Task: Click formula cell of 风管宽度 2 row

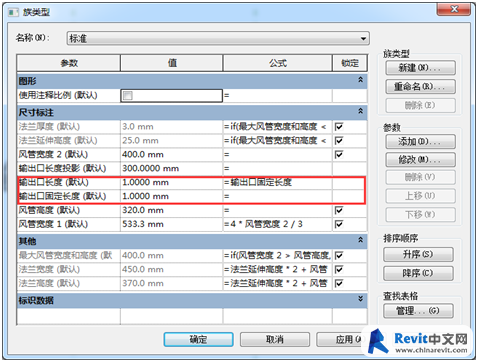Action: [x=278, y=155]
